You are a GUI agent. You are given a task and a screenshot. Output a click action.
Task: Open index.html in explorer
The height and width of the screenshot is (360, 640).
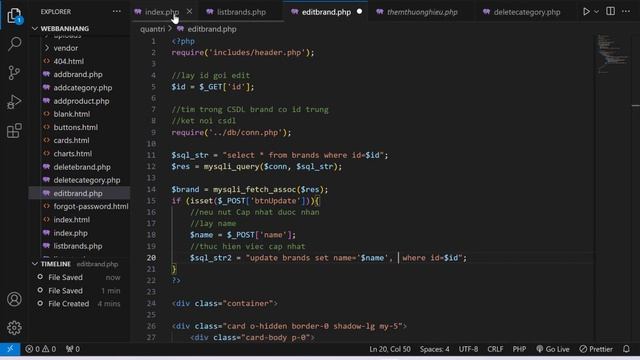click(x=72, y=220)
